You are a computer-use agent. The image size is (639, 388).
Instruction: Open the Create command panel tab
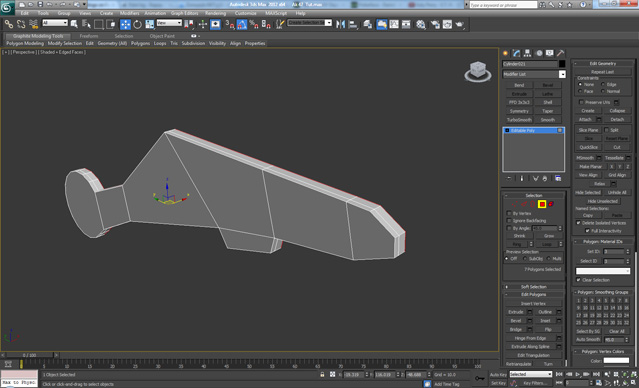pos(506,53)
